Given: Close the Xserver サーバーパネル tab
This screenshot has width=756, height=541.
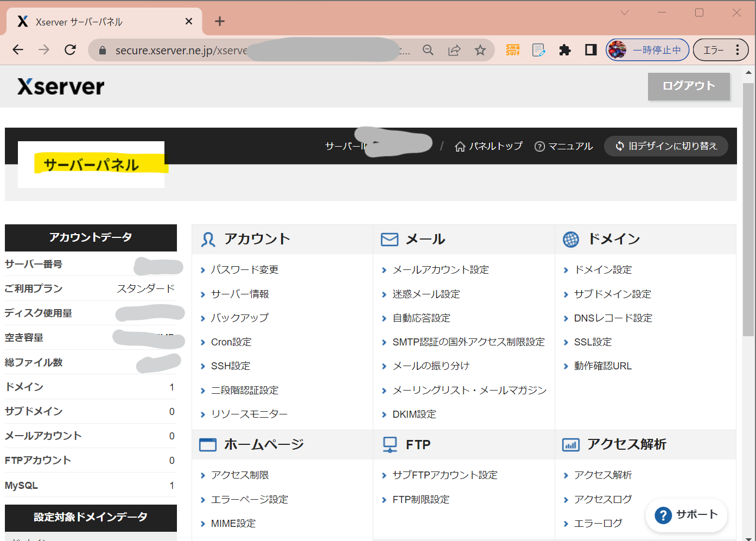Looking at the screenshot, I should pos(189,21).
